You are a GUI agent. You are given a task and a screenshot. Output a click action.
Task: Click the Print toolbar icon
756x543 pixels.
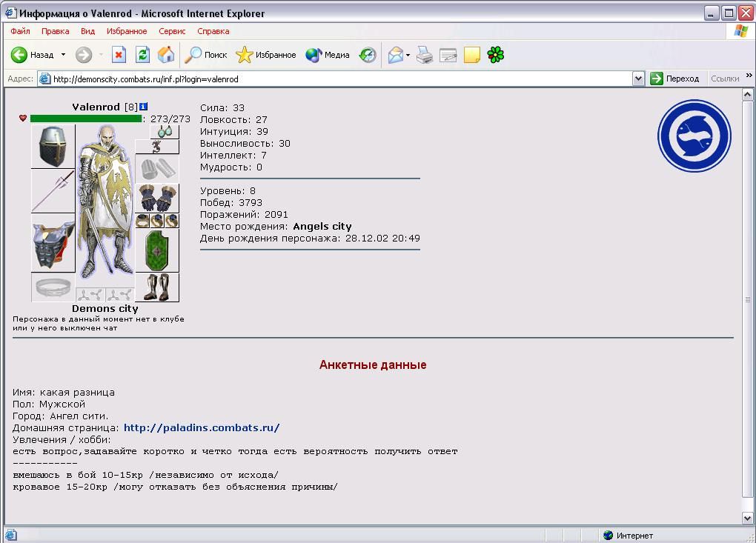pos(424,55)
